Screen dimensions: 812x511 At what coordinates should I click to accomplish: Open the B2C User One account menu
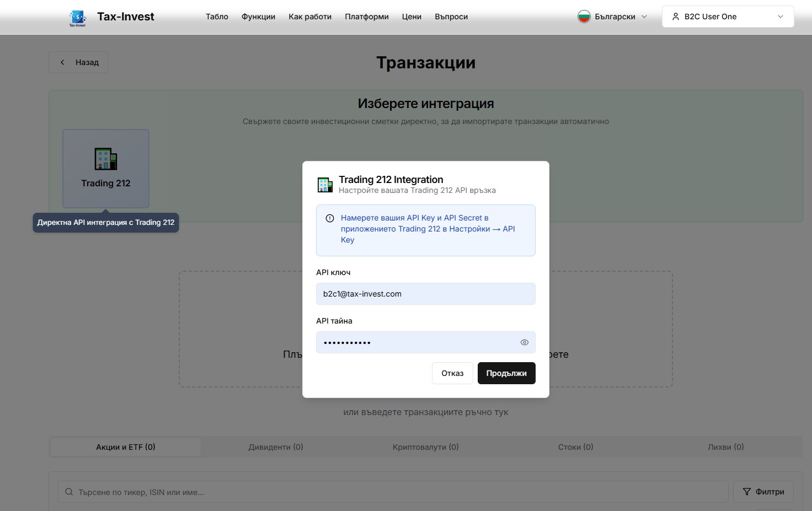pyautogui.click(x=728, y=17)
